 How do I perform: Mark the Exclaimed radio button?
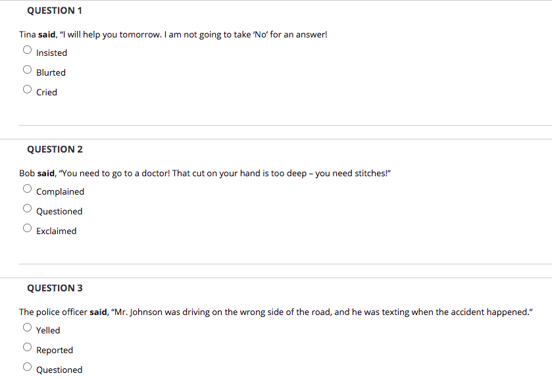(27, 228)
